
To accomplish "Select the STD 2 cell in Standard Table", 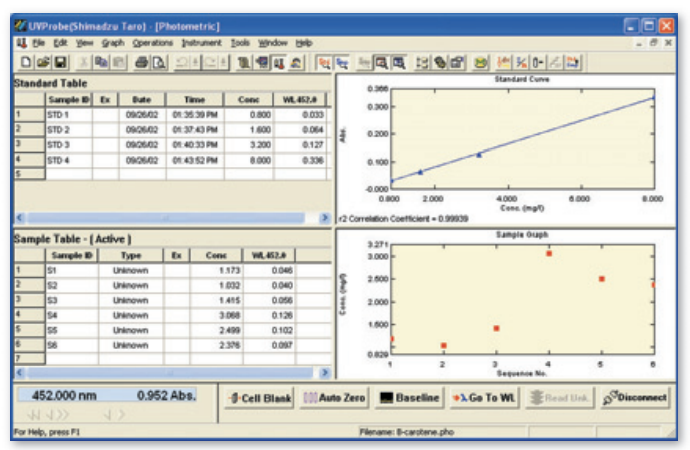I will pyautogui.click(x=69, y=130).
